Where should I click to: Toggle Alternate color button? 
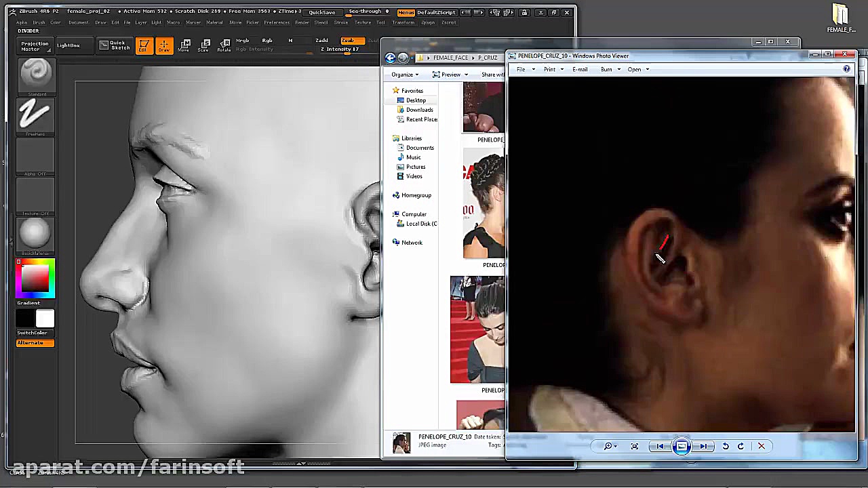35,343
